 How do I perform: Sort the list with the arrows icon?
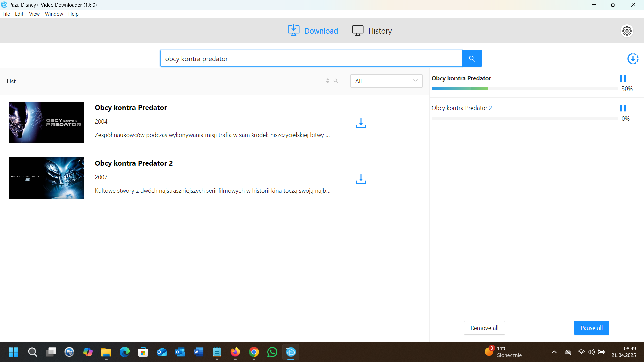click(x=328, y=81)
